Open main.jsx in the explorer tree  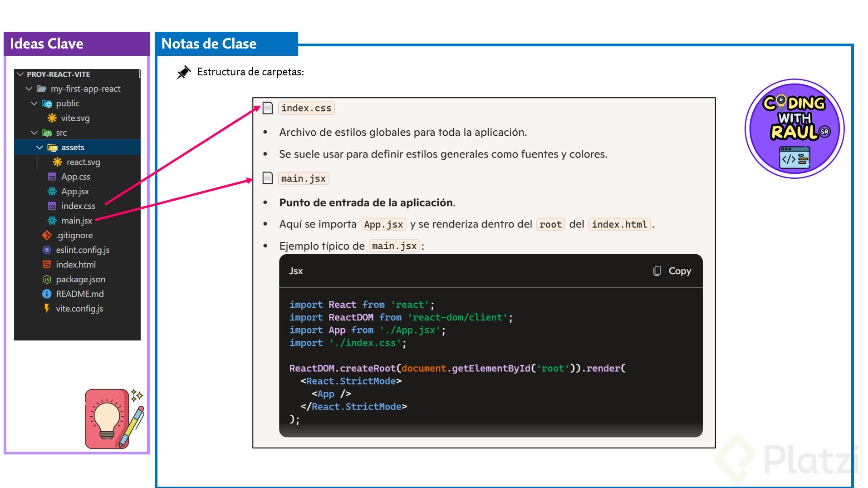click(77, 221)
